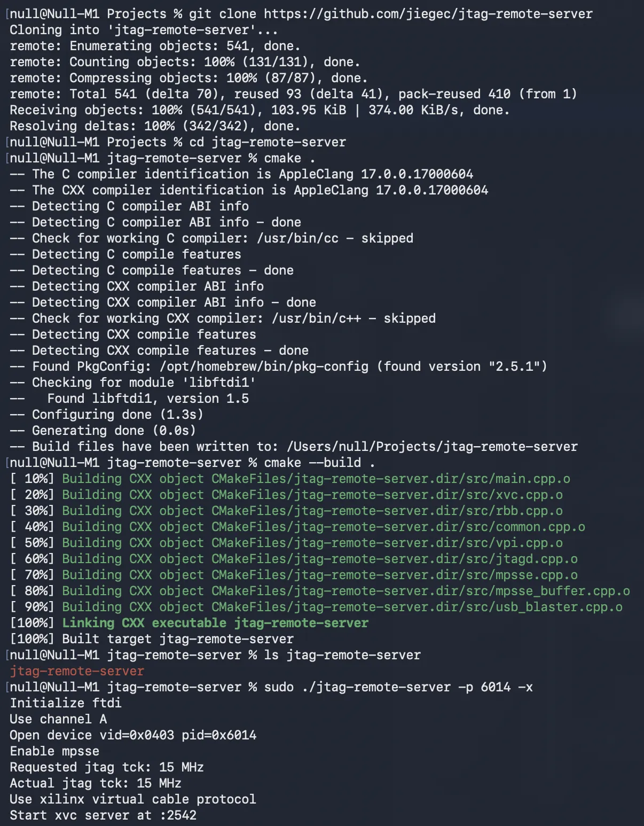Click the xvc.cpp.o build output line
This screenshot has width=644, height=826.
pos(312,495)
